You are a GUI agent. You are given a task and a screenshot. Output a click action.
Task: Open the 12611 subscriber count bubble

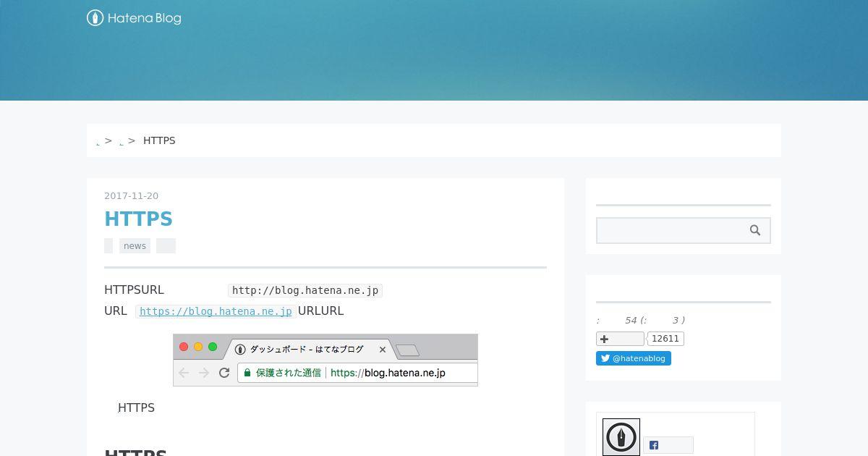coord(665,339)
